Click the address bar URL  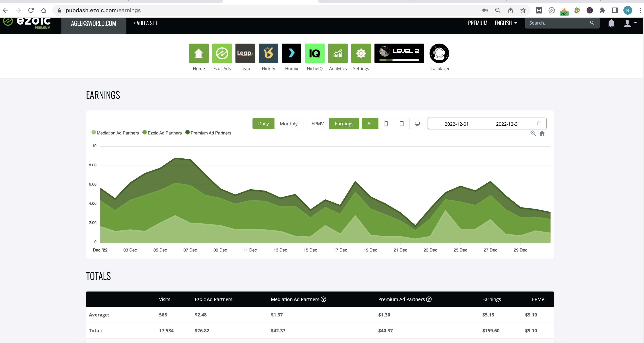click(x=103, y=10)
